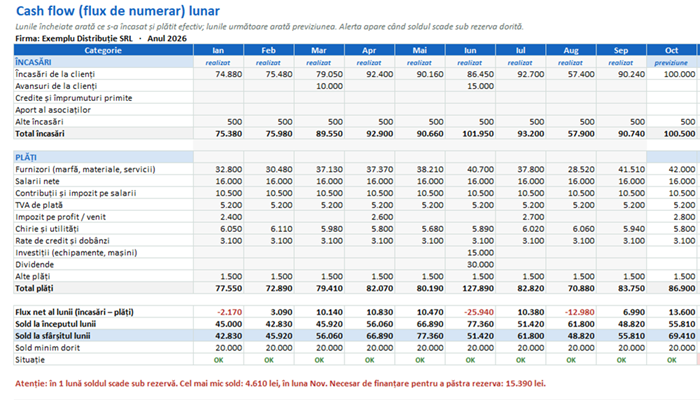Image resolution: width=700 pixels, height=400 pixels.
Task: Select the Oct total payments cell 86.900
Action: [x=672, y=288]
